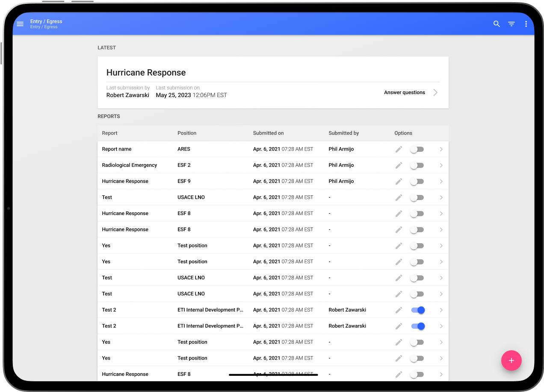Click the pink add floating button

tap(511, 360)
